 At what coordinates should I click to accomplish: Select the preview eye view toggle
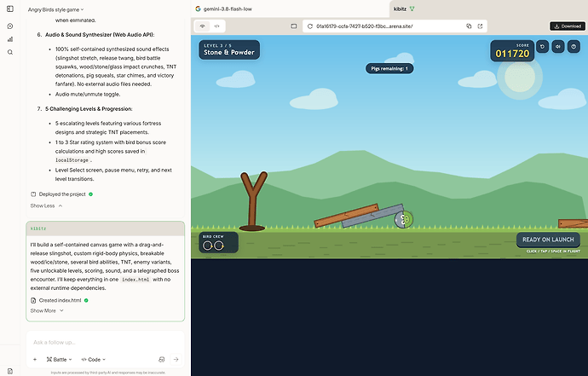203,26
